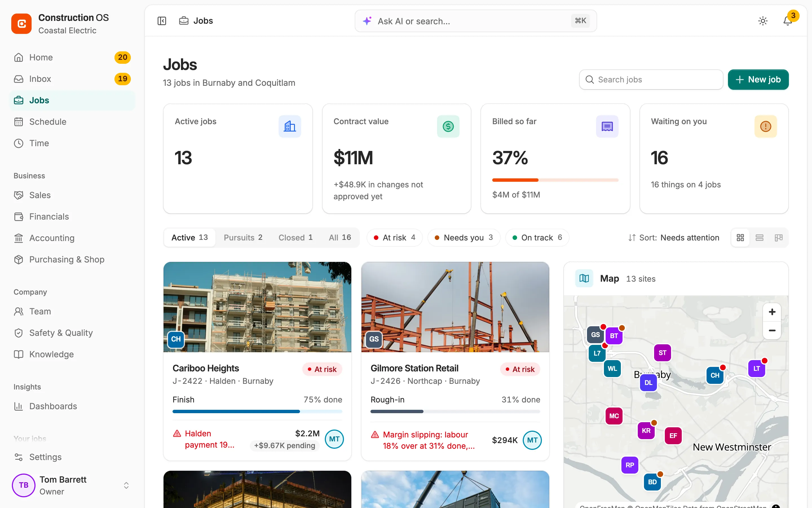This screenshot has height=508, width=812.
Task: Switch to grid card view
Action: pyautogui.click(x=740, y=238)
